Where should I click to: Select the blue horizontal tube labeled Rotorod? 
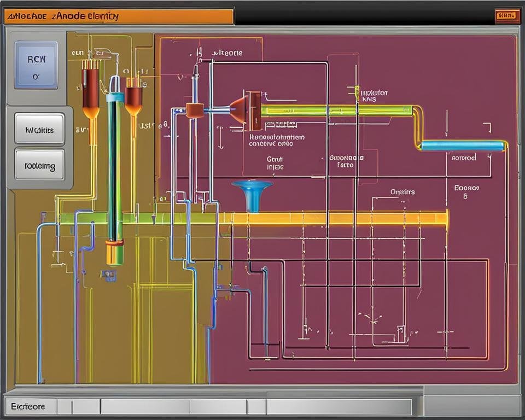pos(462,147)
